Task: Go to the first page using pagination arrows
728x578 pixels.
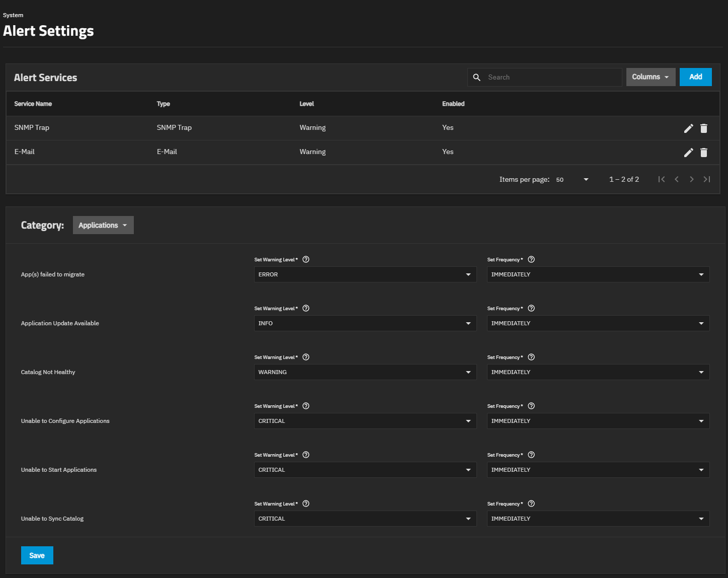Action: click(662, 179)
